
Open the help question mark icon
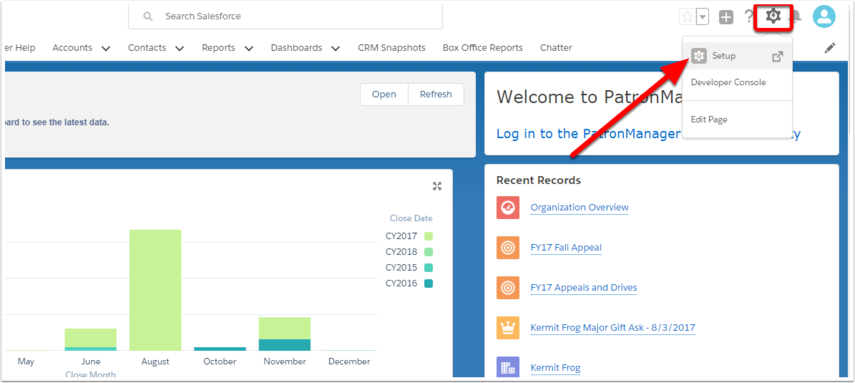click(x=749, y=17)
